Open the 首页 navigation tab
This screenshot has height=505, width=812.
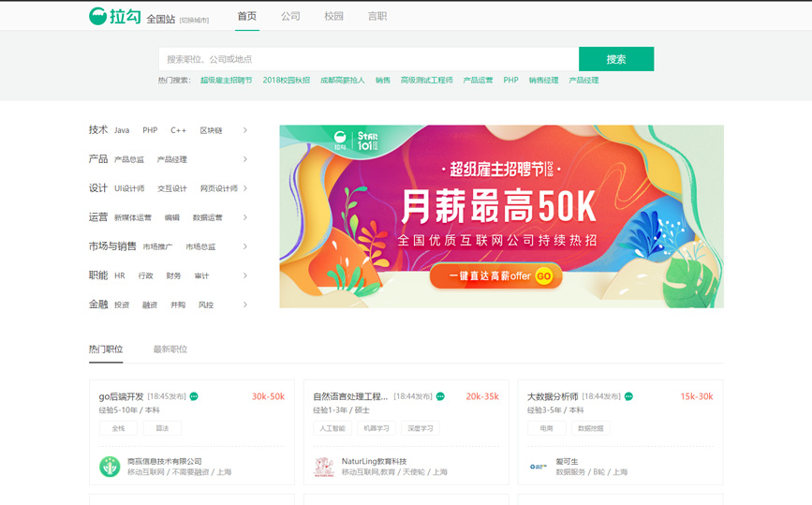point(247,16)
